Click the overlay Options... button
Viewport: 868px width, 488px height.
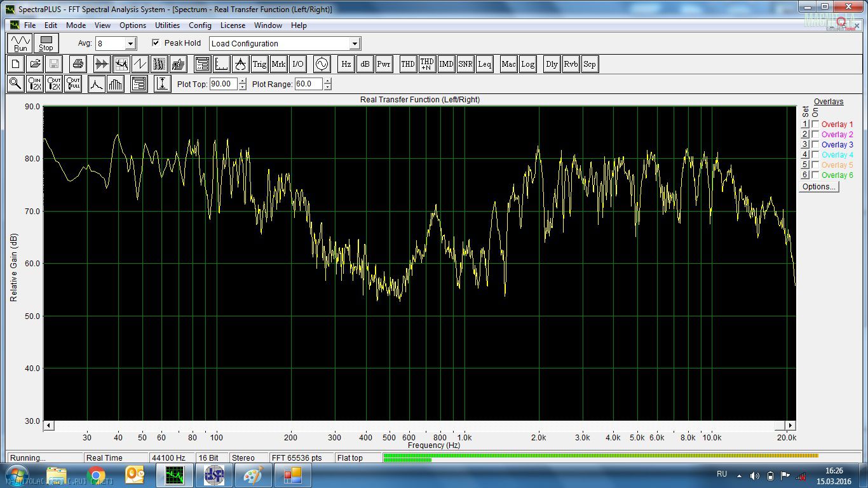pos(819,187)
